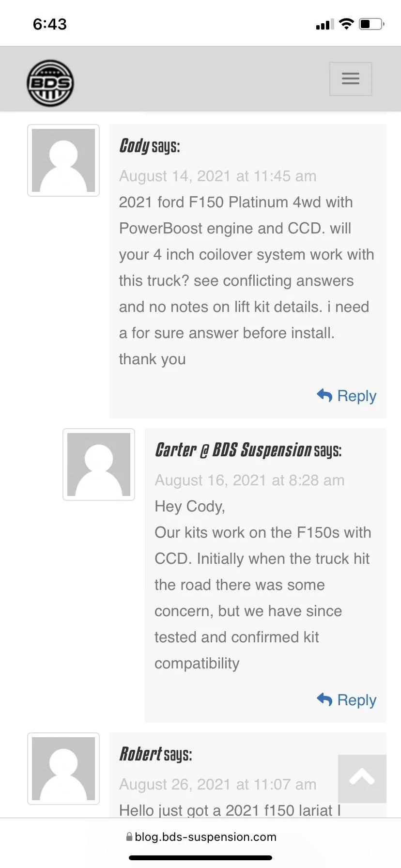
Task: Tap Robert's comment timestamp link
Action: 217,784
